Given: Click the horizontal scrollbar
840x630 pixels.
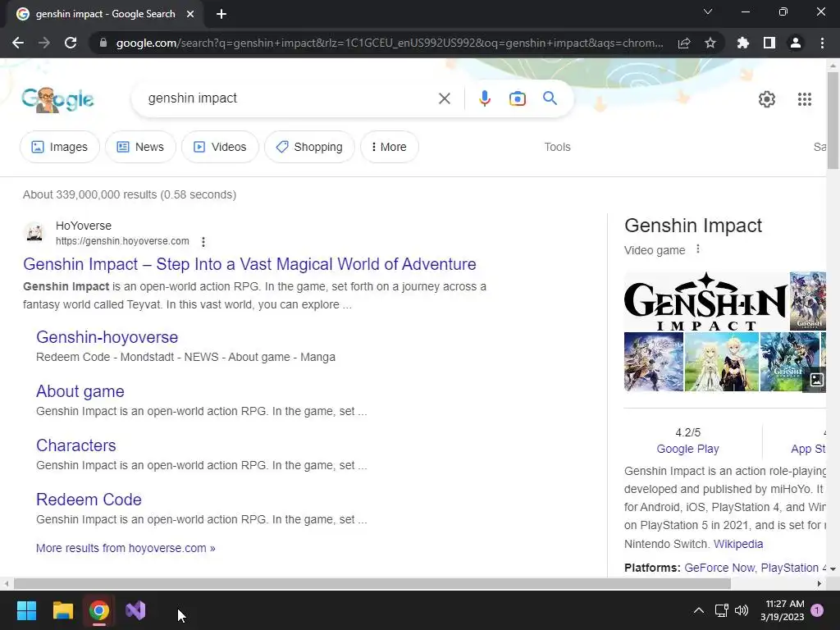Looking at the screenshot, I should [x=372, y=583].
